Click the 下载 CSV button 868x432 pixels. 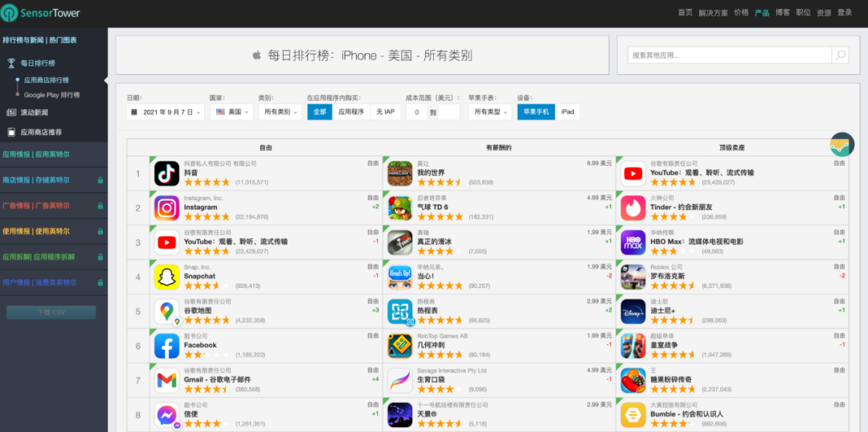point(51,312)
